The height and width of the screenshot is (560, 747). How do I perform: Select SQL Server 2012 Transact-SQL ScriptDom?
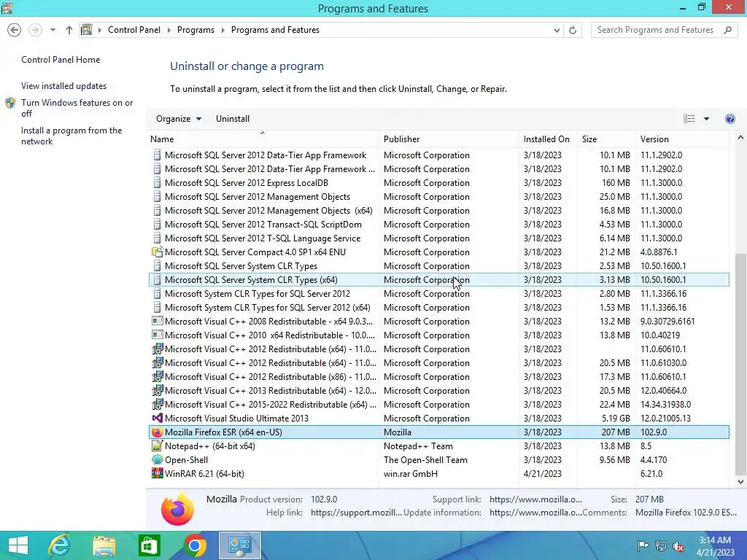[x=438, y=225]
